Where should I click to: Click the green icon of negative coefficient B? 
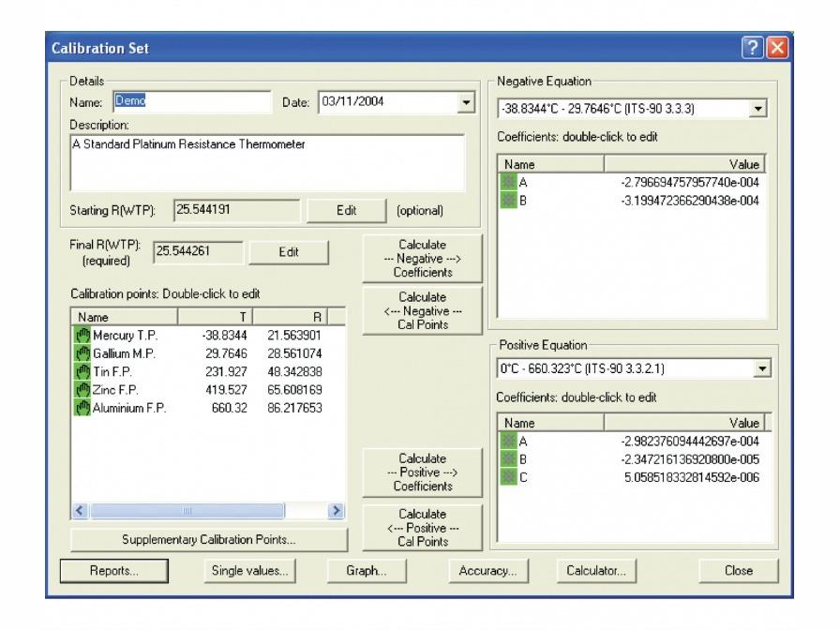(x=508, y=201)
